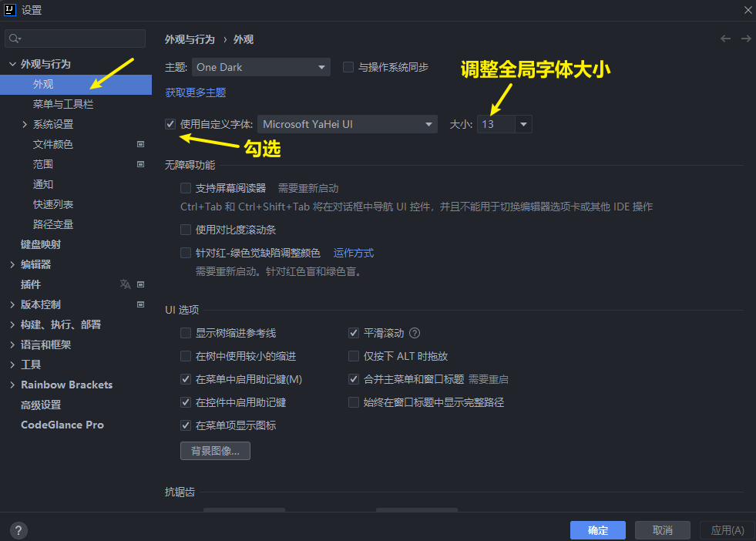
Task: Click the search magnifier icon
Action: pos(15,39)
